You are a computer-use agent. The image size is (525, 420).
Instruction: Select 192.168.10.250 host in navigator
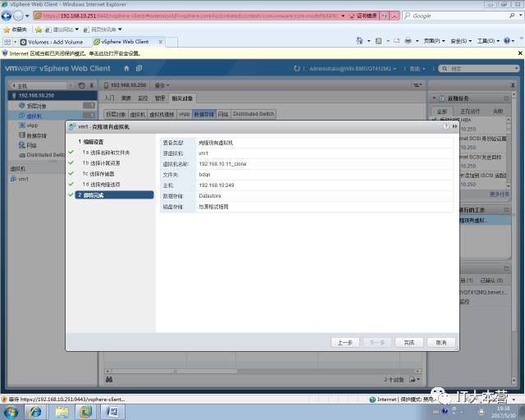click(52, 95)
